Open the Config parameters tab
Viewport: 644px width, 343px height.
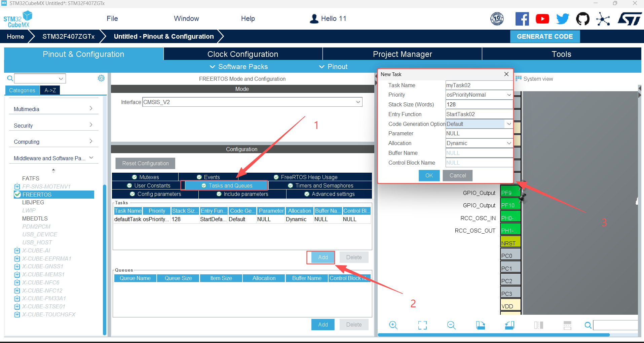(155, 194)
